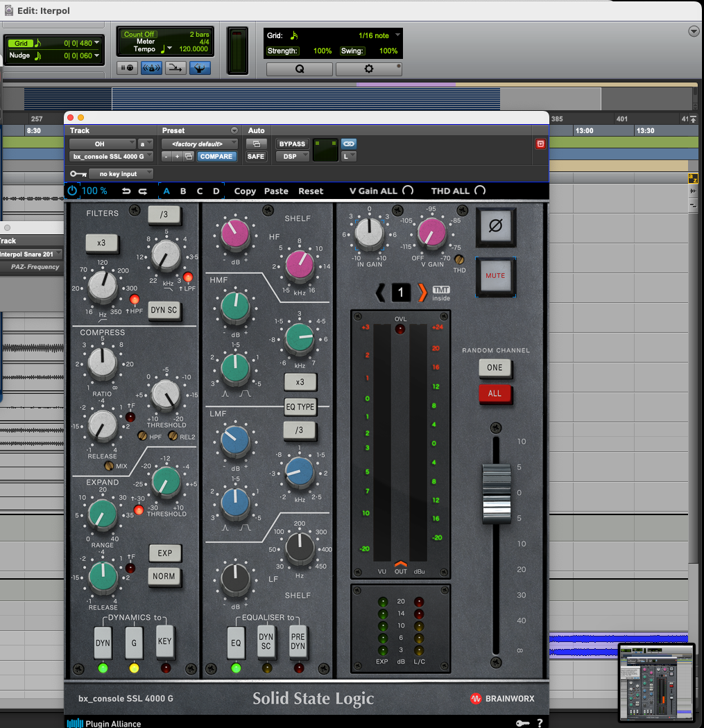The width and height of the screenshot is (704, 728).
Task: Open the Grid value dropdown
Action: (x=96, y=43)
